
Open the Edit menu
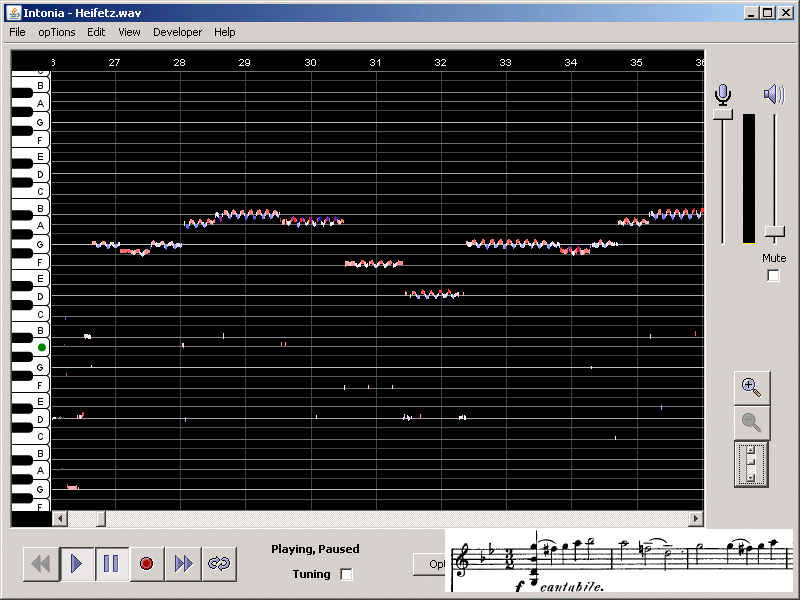pyautogui.click(x=96, y=32)
